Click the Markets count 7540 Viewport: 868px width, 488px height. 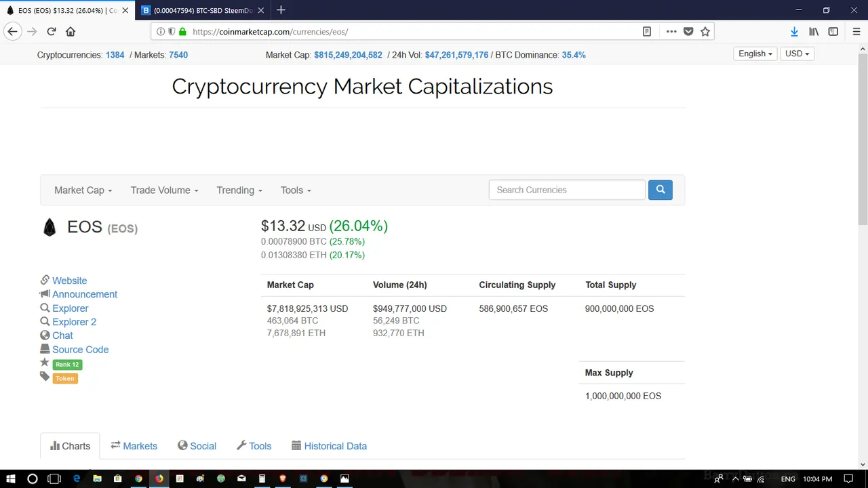click(178, 55)
